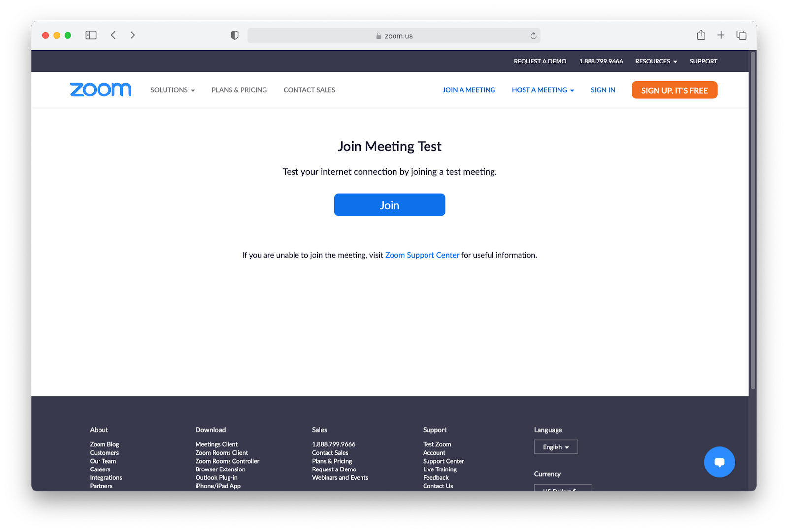The height and width of the screenshot is (532, 788).
Task: Open the privacy shield icon
Action: pos(234,35)
